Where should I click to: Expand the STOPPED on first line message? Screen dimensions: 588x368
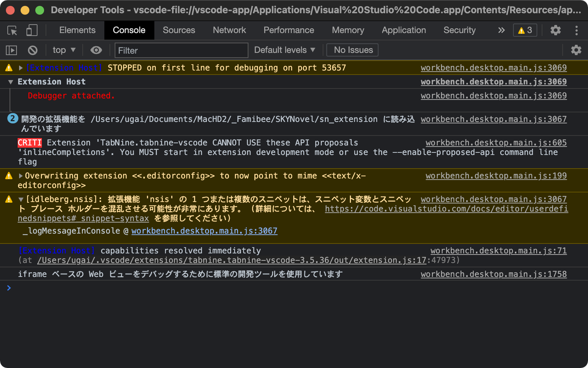[21, 68]
